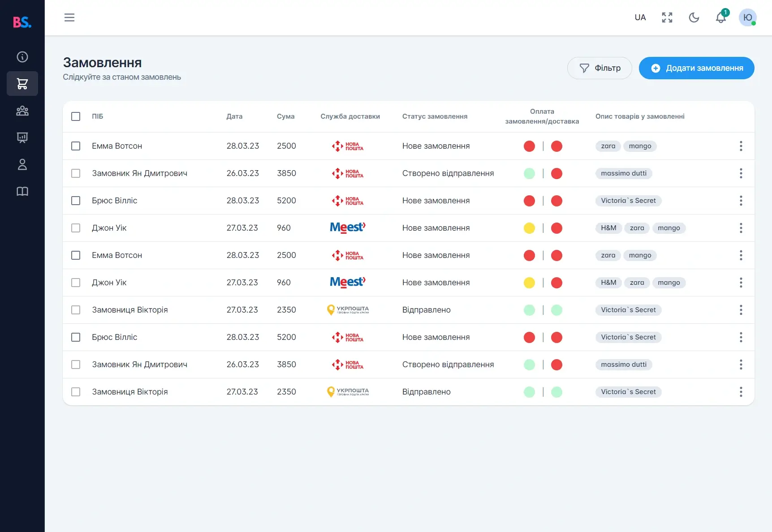This screenshot has width=772, height=532.
Task: Click yellow payment status dot for first Джон Уік
Action: (x=529, y=228)
